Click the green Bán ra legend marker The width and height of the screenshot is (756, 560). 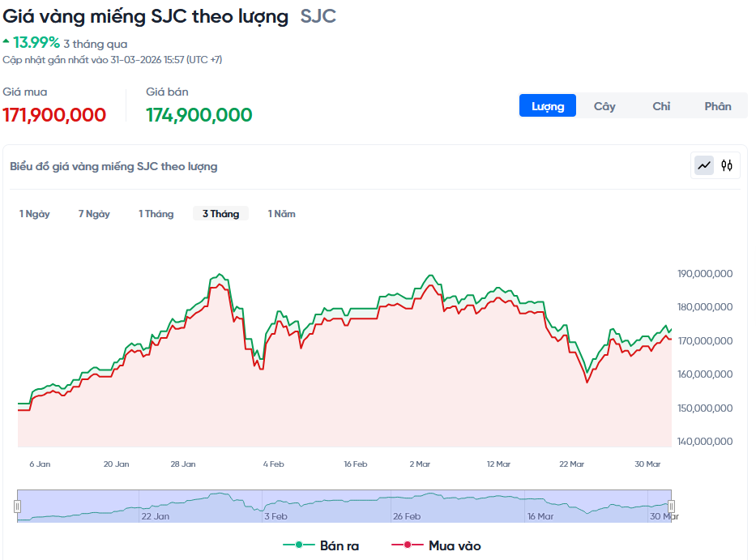(298, 545)
